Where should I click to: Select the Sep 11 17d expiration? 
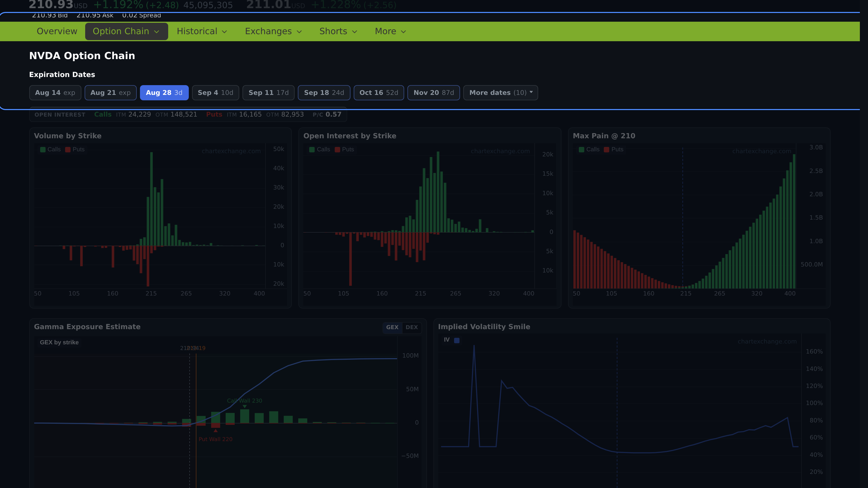[269, 93]
